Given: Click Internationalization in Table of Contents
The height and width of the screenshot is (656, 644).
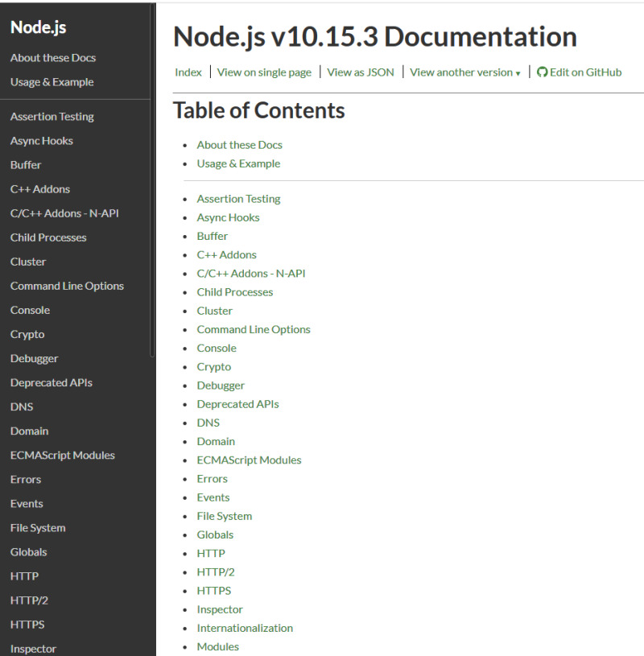Looking at the screenshot, I should tap(245, 629).
